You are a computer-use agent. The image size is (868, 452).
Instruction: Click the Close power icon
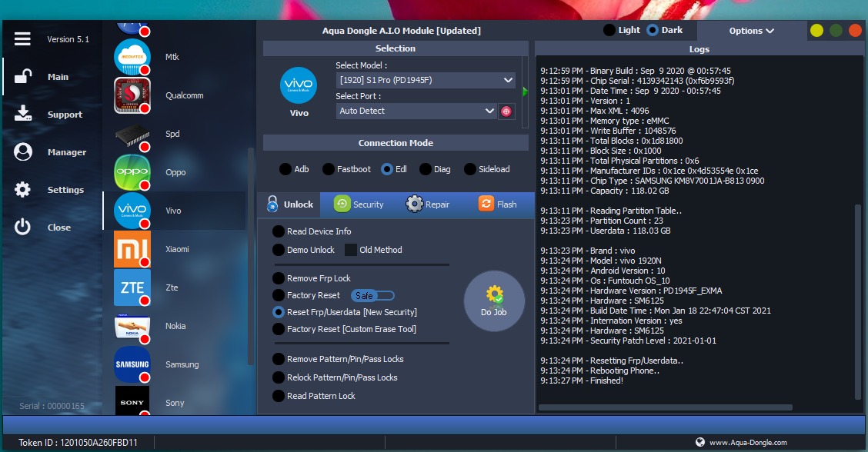click(22, 227)
